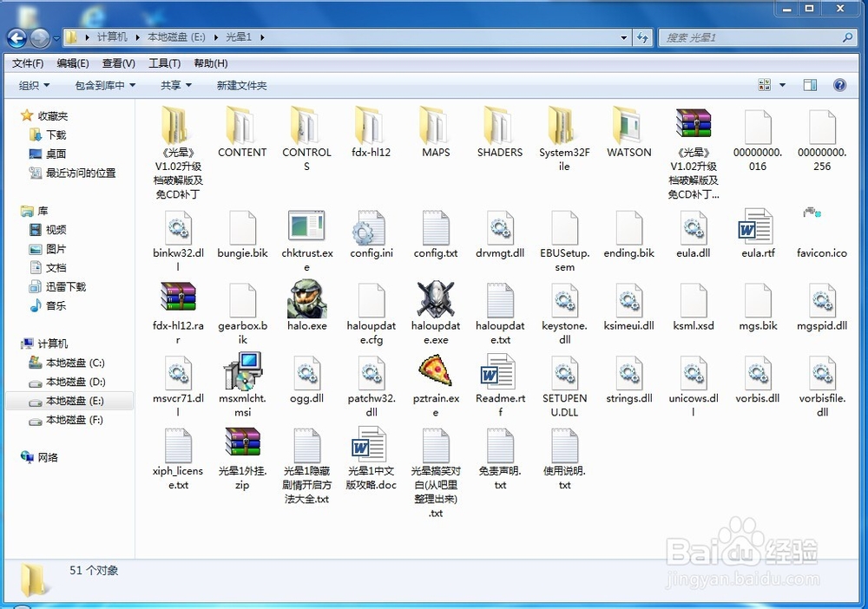Select the MAPS folder

coord(435,124)
